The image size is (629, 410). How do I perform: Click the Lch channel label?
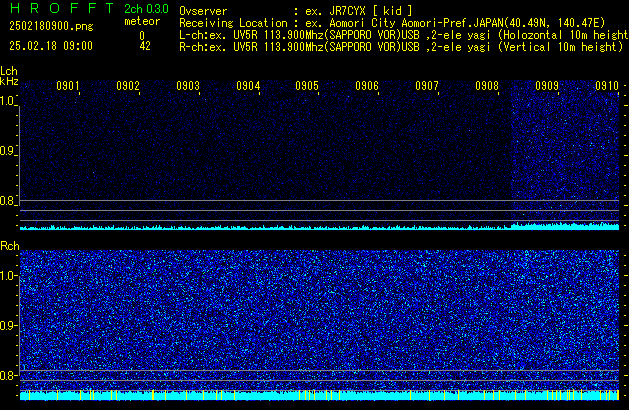coord(9,71)
